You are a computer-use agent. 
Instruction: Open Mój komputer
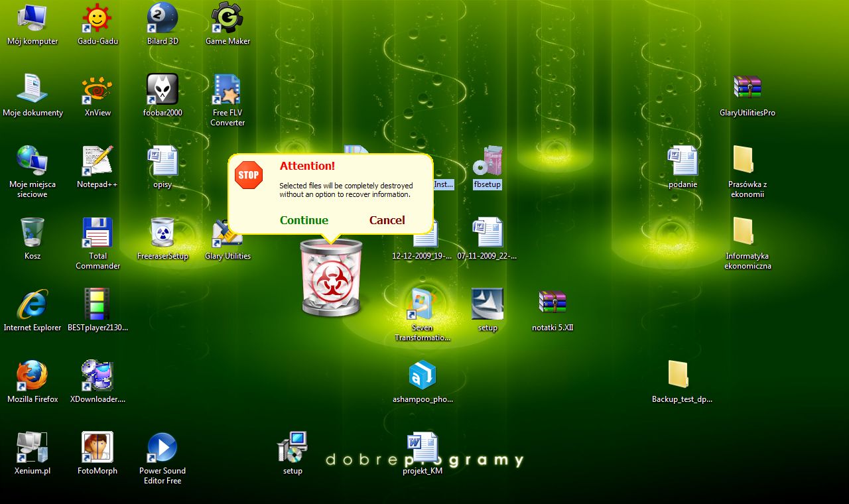pyautogui.click(x=33, y=18)
